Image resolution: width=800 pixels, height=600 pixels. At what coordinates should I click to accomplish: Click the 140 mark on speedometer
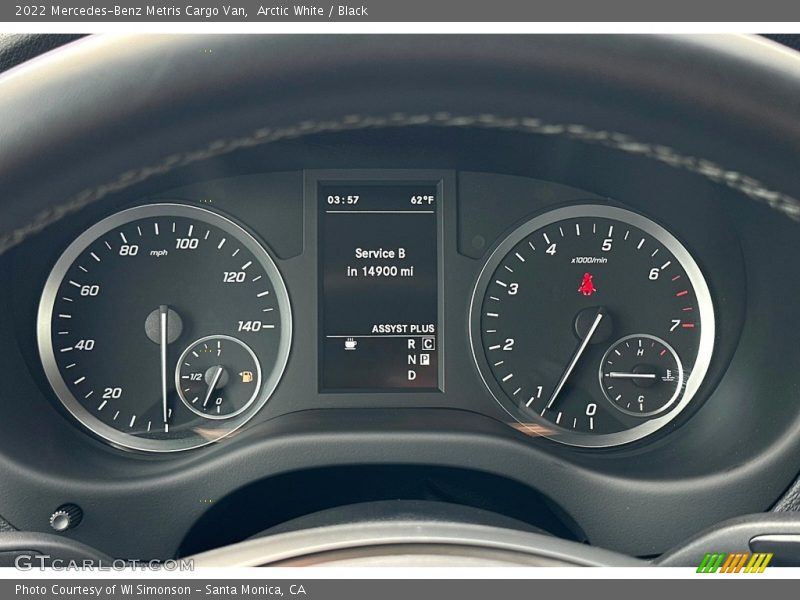(x=249, y=326)
